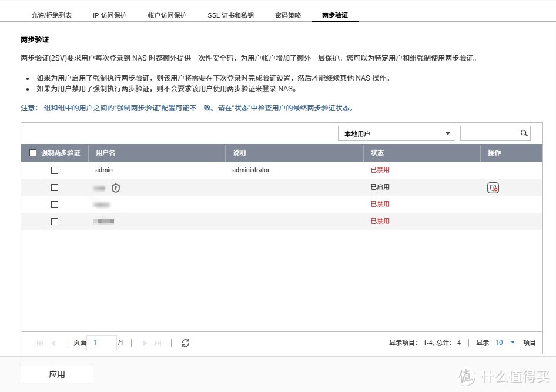Jump to the last page arrow
The height and width of the screenshot is (392, 556).
click(158, 343)
